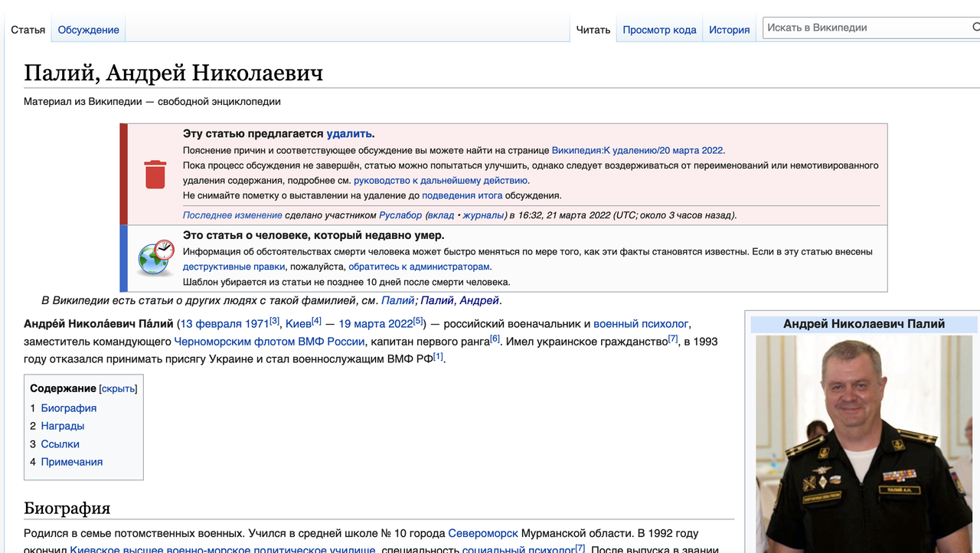Click the red trash can deletion icon
Viewport: 980px width, 553px height.
155,175
